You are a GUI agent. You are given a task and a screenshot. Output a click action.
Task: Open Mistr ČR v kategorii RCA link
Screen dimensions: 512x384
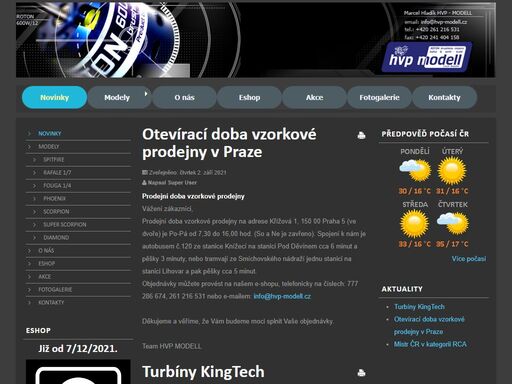tap(430, 344)
